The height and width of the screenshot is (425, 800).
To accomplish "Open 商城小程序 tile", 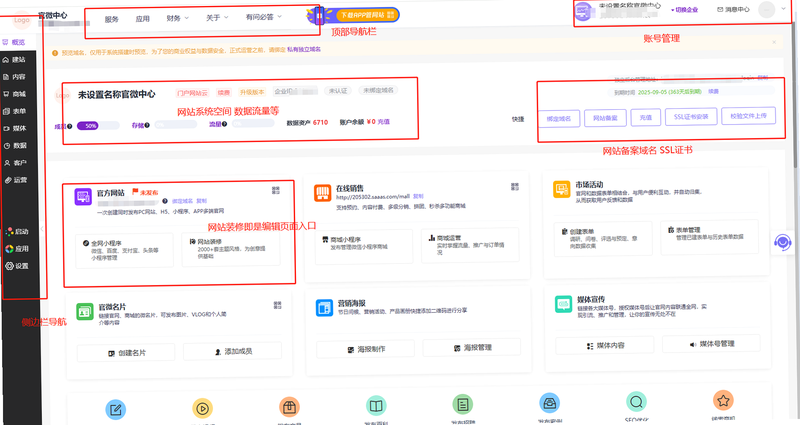I will (x=364, y=246).
